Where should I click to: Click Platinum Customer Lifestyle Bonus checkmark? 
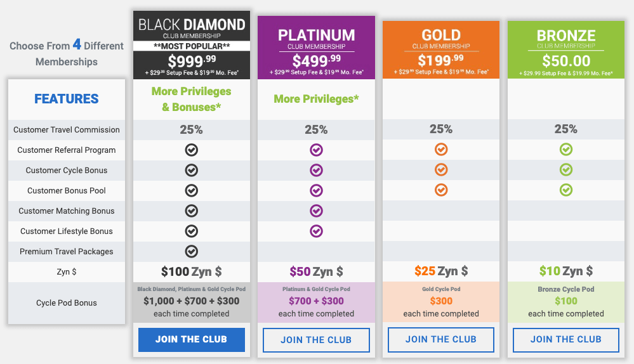tap(316, 231)
